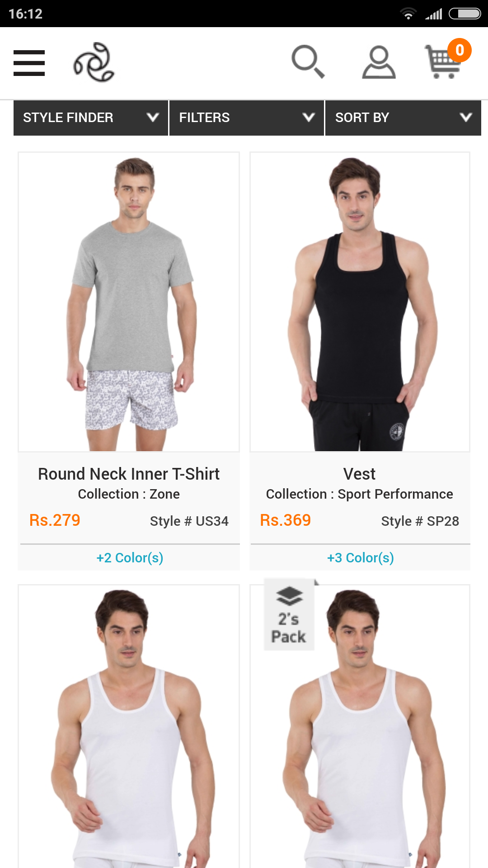Open the Round Neck Inner T-Shirt title

[129, 474]
